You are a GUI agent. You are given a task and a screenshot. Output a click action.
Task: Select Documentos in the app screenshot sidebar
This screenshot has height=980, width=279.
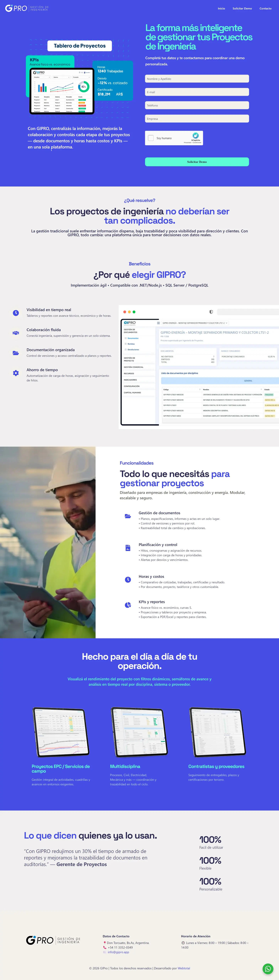point(133,338)
